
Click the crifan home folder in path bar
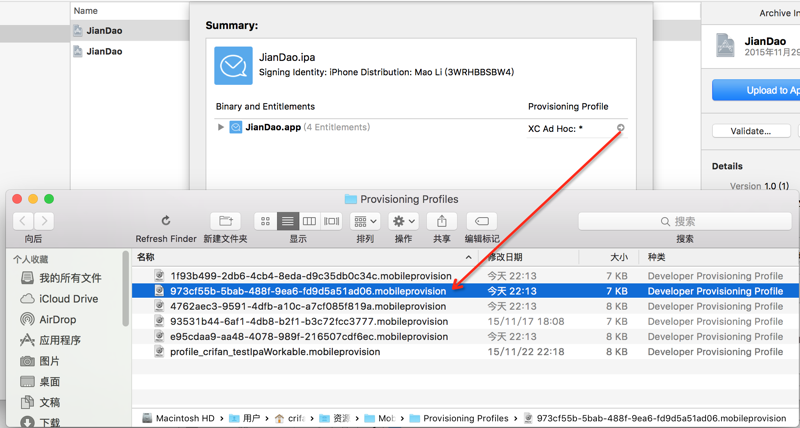(x=289, y=418)
